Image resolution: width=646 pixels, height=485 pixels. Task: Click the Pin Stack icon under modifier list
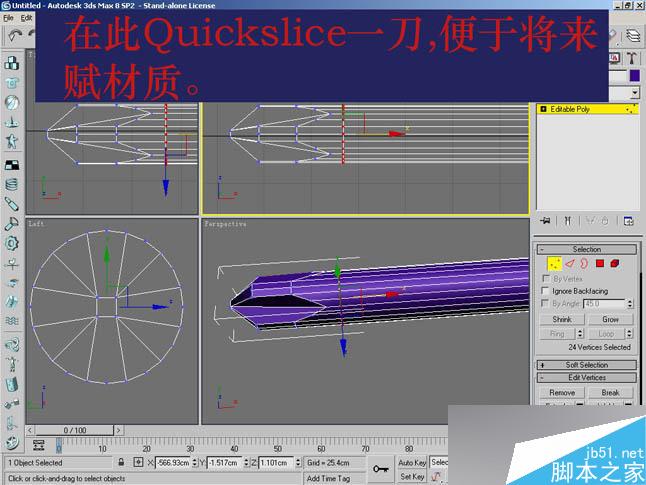pos(545,221)
